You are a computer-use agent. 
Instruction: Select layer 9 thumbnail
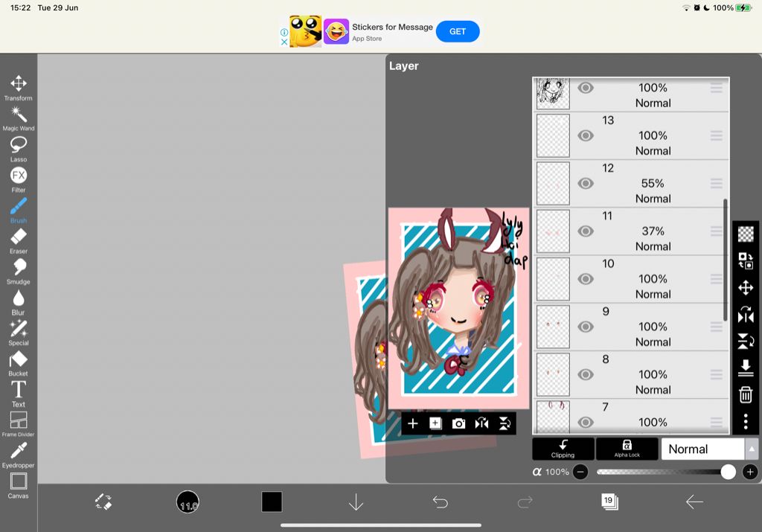pos(553,327)
